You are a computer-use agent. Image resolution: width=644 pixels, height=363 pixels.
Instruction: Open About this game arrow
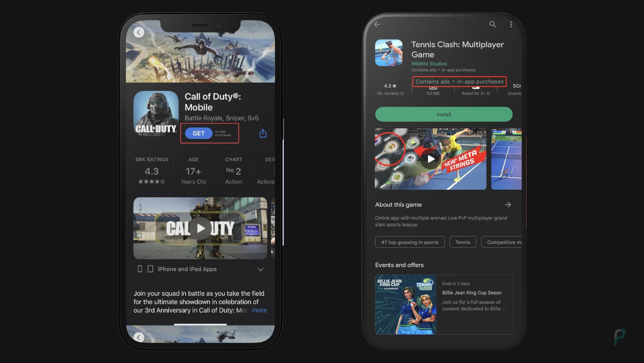508,205
